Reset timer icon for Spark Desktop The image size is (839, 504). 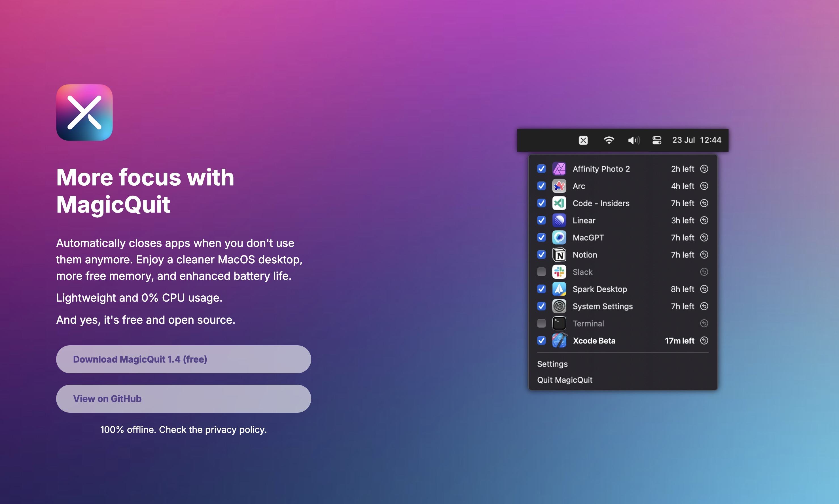pos(704,289)
